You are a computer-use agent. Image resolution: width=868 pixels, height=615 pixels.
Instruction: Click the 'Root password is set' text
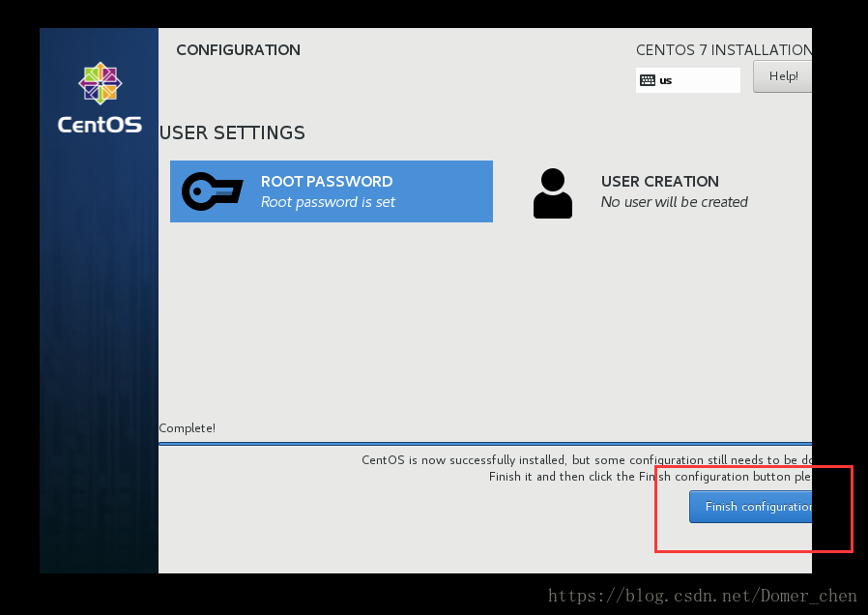(x=328, y=202)
